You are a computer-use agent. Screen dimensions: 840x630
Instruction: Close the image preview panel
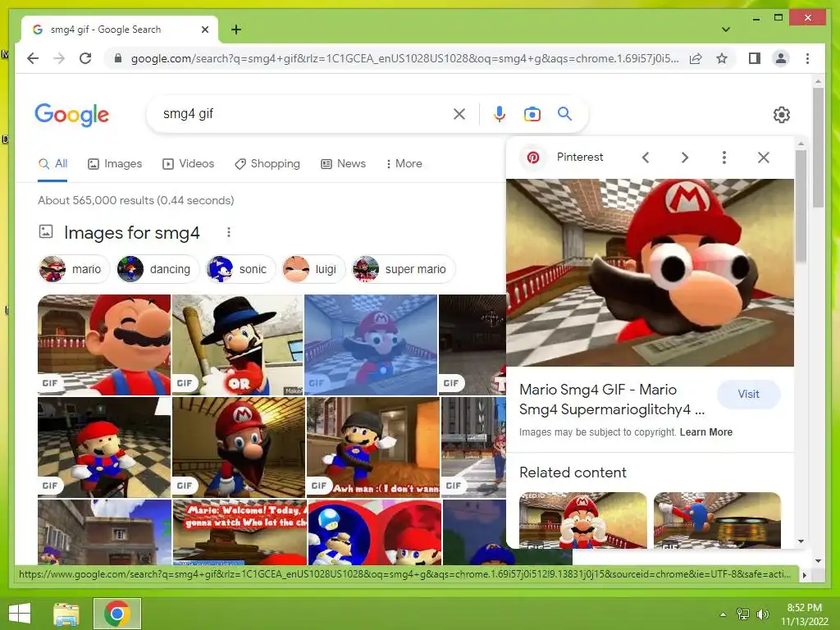coord(764,157)
